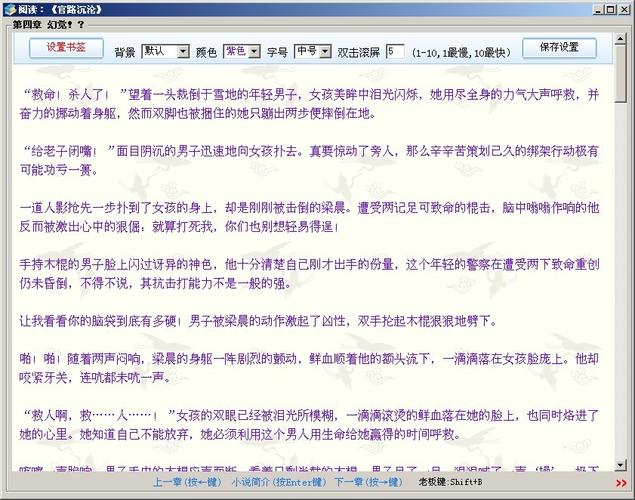Click the scrollbar down arrow
Screen dimensions: 635x500
click(x=620, y=465)
